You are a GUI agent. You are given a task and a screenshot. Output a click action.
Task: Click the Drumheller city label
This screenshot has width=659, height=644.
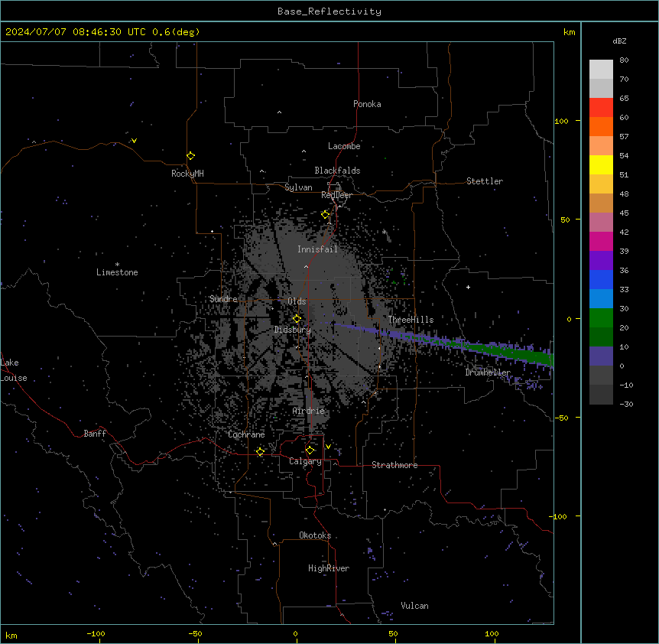pos(488,372)
